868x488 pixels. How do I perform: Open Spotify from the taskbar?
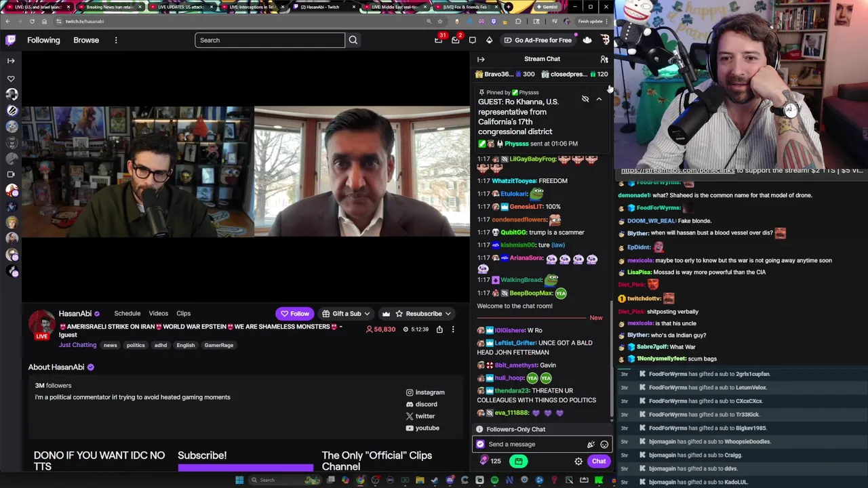tap(494, 480)
